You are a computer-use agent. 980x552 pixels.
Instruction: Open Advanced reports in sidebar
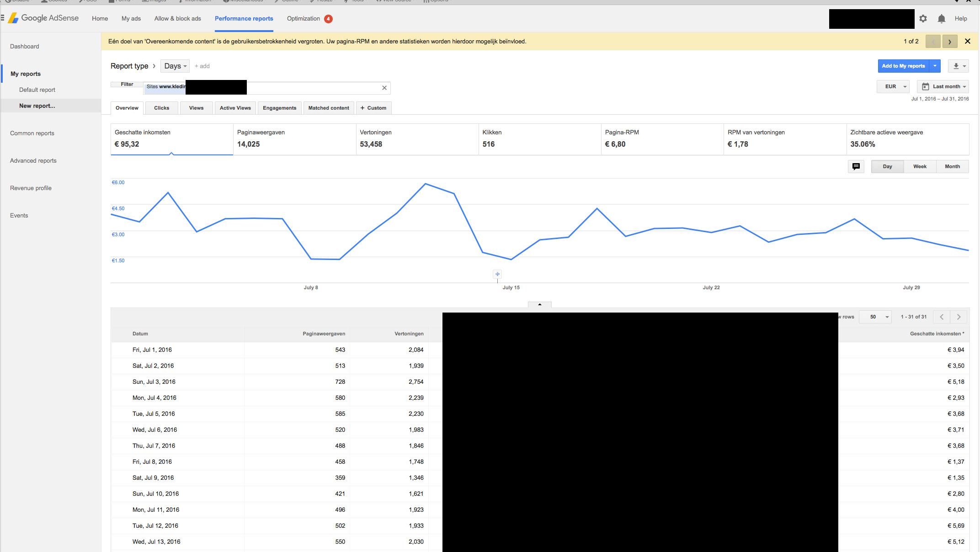33,160
